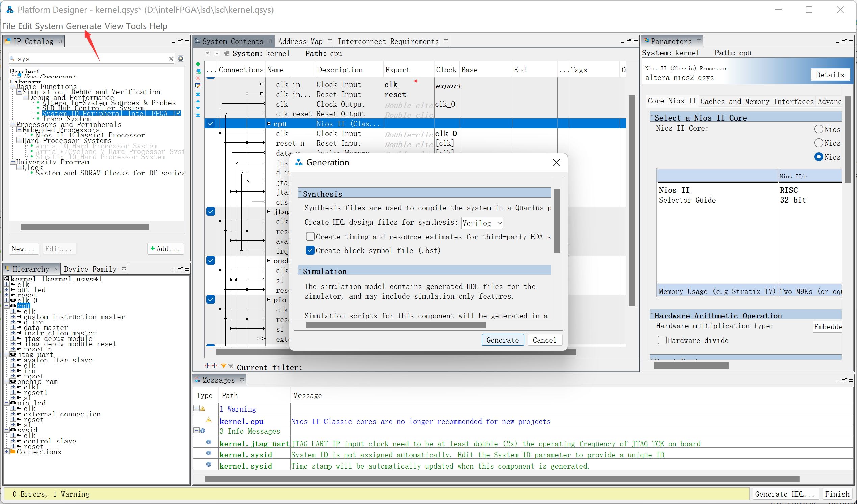Uncheck Create block symbol file option
The width and height of the screenshot is (857, 504).
[x=310, y=250]
